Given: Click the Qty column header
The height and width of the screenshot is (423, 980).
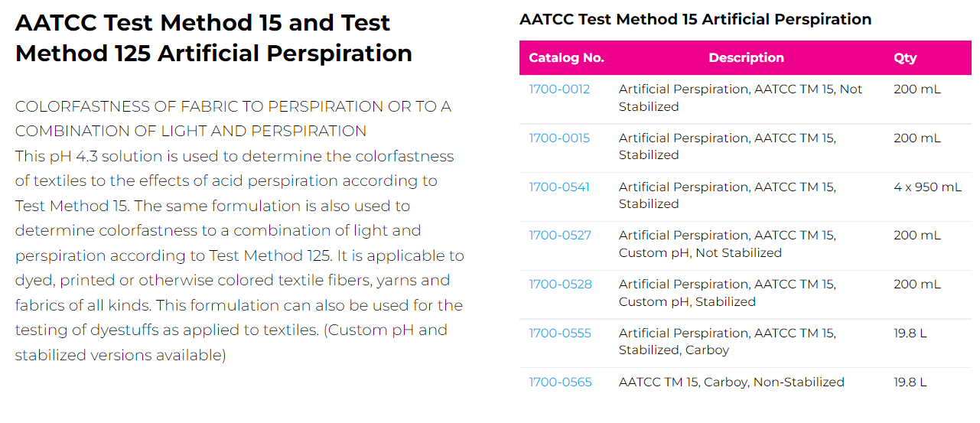Looking at the screenshot, I should coord(905,58).
